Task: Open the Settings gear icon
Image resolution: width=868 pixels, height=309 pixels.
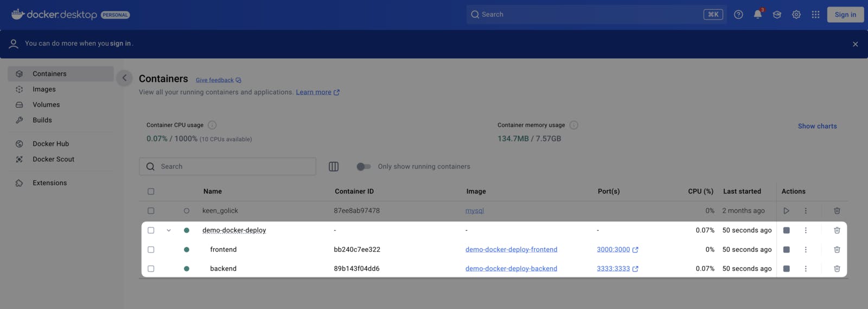Action: pyautogui.click(x=796, y=15)
